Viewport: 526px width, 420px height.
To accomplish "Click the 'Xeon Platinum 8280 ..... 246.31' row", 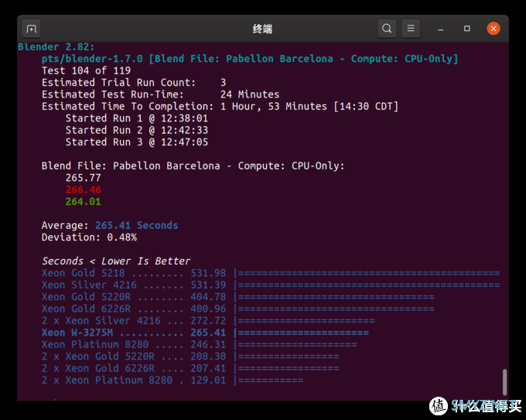I will (x=200, y=344).
